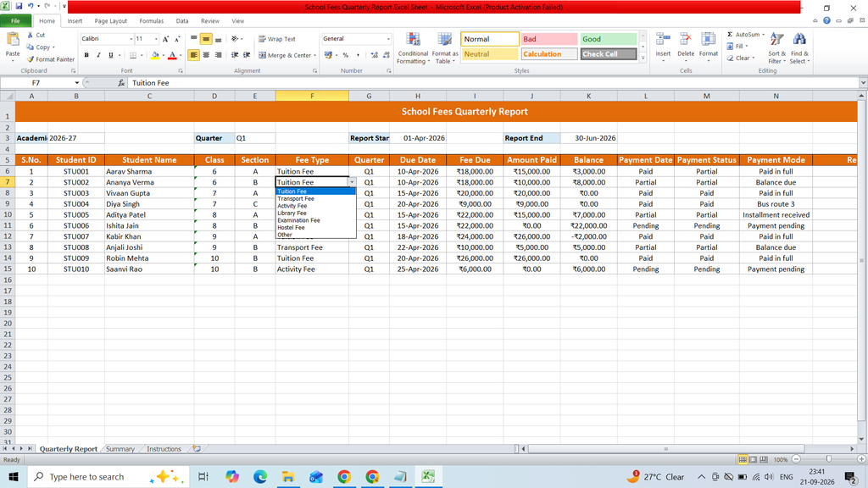
Task: Increase font size with Grow Font
Action: (x=165, y=39)
